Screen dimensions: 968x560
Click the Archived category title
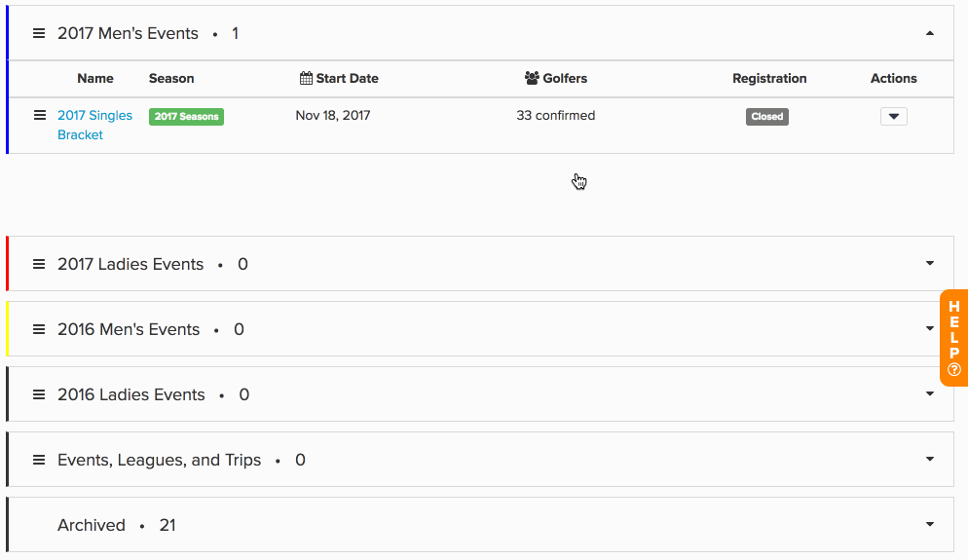tap(92, 525)
